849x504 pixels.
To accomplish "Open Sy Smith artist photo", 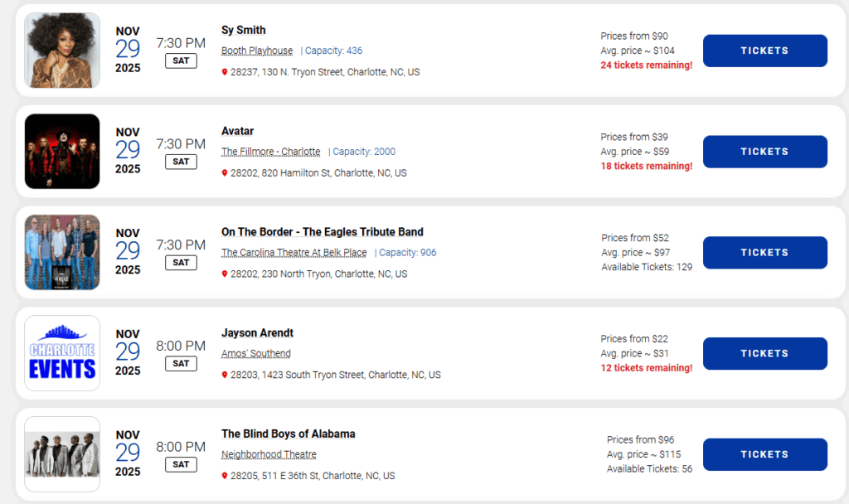I will (62, 51).
